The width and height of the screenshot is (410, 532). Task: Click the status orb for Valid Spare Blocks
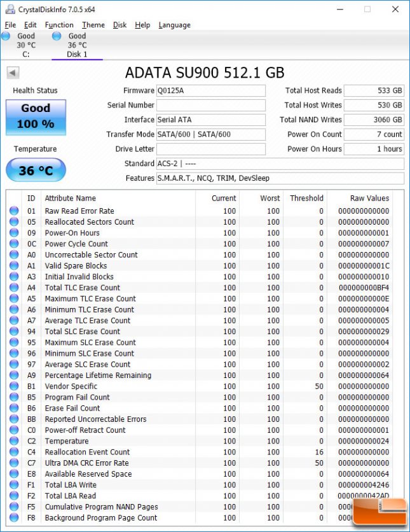(x=14, y=265)
